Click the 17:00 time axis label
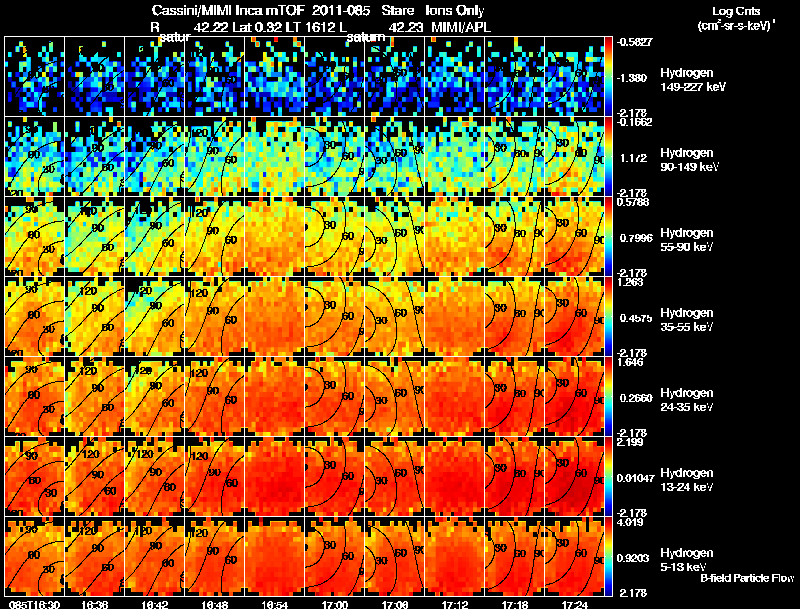Image resolution: width=800 pixels, height=609 pixels. pyautogui.click(x=335, y=604)
